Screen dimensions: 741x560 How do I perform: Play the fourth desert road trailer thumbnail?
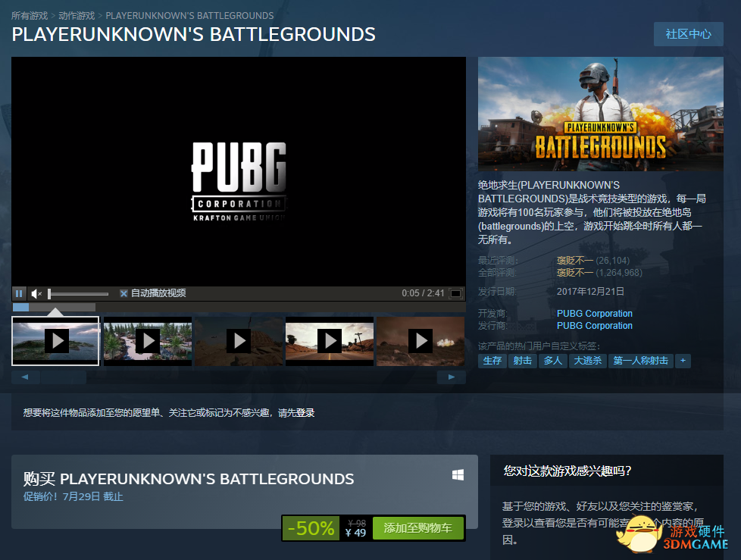point(330,341)
